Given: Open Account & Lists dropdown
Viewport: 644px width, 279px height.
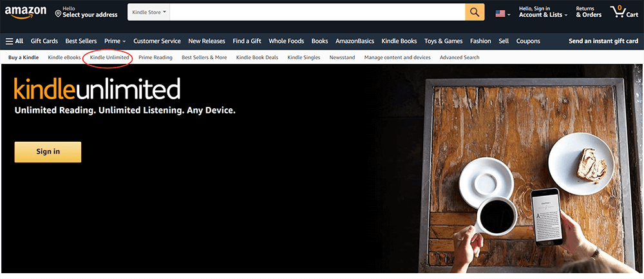Looking at the screenshot, I should click(x=543, y=12).
